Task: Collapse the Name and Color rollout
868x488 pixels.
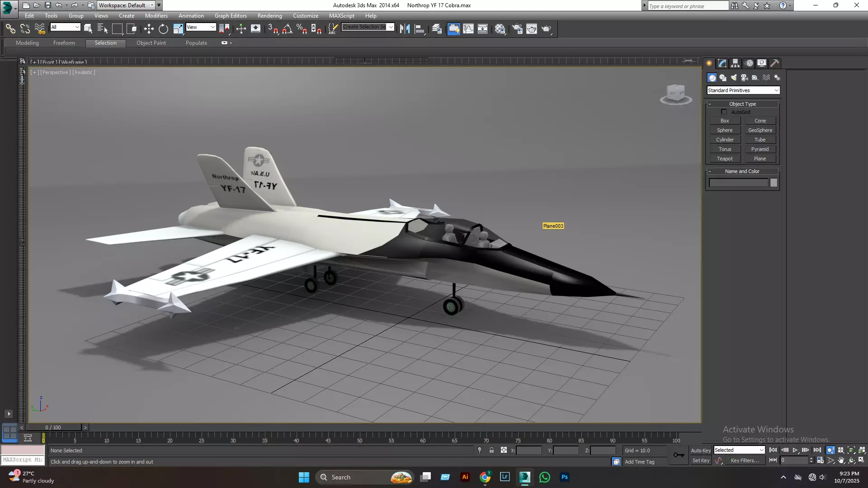Action: point(742,171)
